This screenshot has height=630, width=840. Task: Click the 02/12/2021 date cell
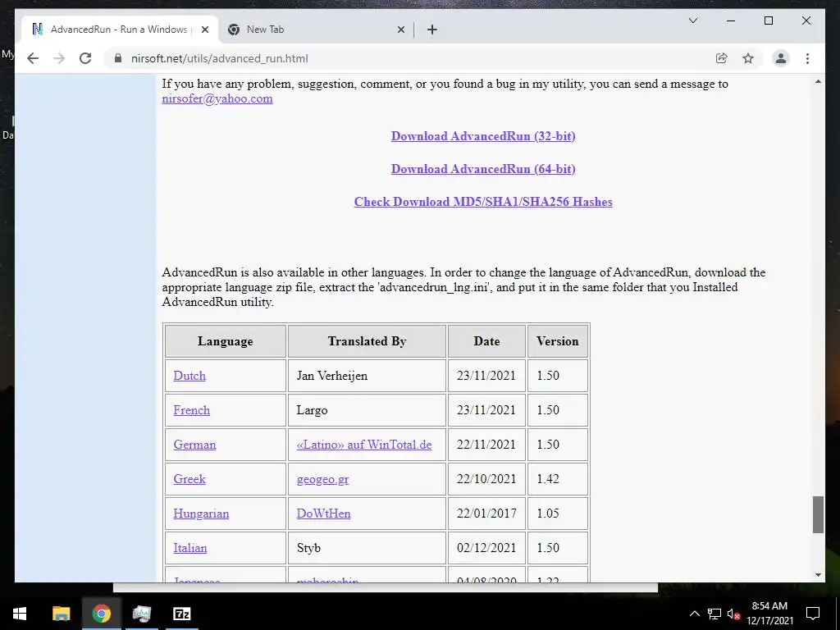tap(486, 548)
